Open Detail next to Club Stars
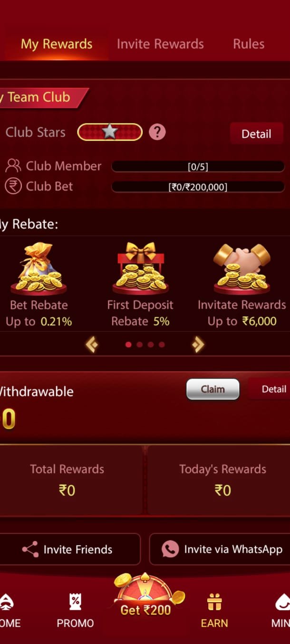Image resolution: width=290 pixels, height=644 pixels. 256,133
